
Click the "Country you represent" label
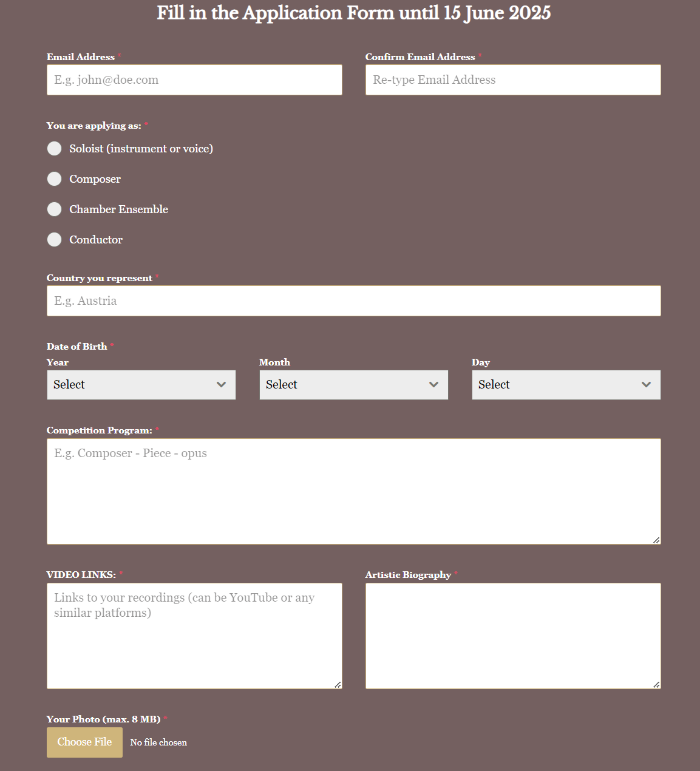(x=100, y=278)
